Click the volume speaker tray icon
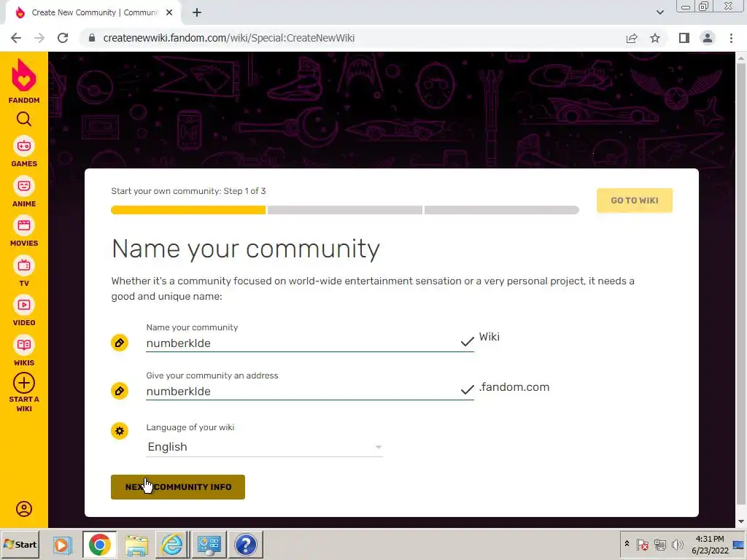Screen dimensions: 747x560 [x=677, y=544]
